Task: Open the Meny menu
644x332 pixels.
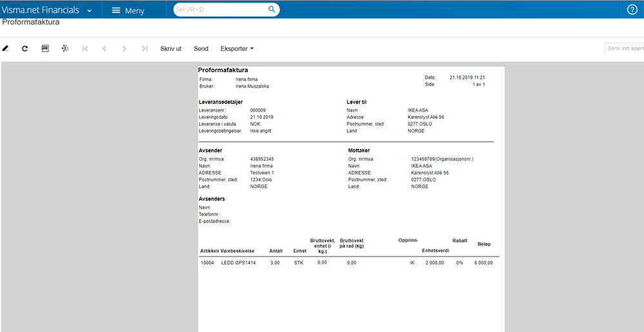Action: [x=128, y=10]
